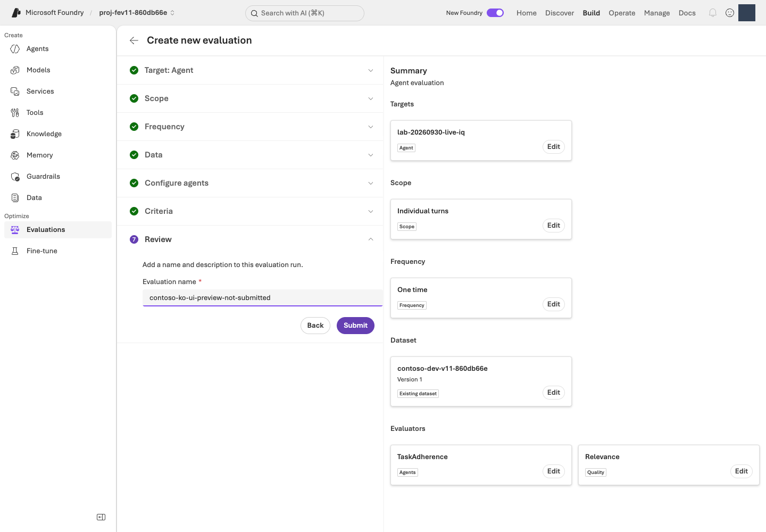Click the back arrow beside Create new evaluation

click(x=134, y=40)
